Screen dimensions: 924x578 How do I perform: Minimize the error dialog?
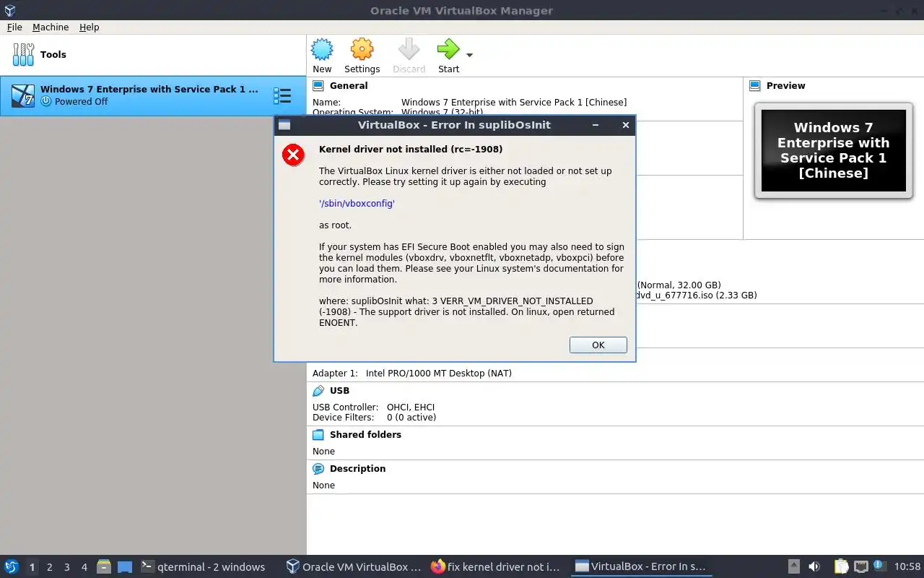[596, 125]
